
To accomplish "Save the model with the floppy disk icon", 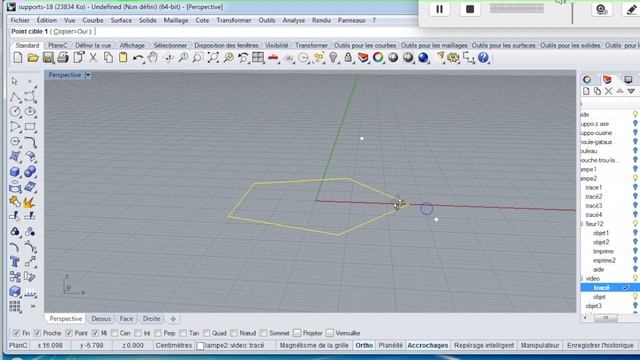I will pyautogui.click(x=48, y=58).
